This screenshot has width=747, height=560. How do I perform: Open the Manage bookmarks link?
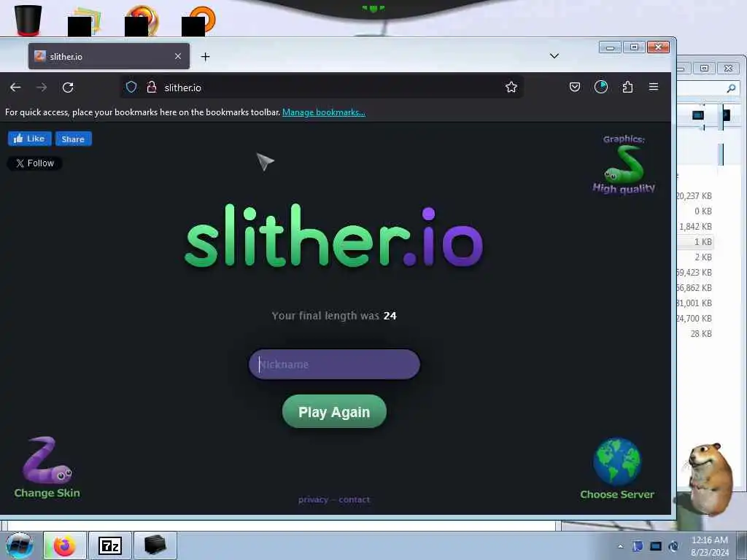(324, 112)
